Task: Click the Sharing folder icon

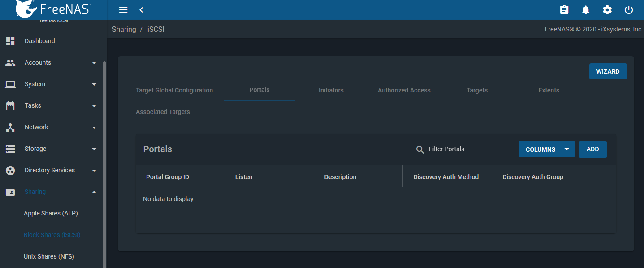Action: point(10,192)
